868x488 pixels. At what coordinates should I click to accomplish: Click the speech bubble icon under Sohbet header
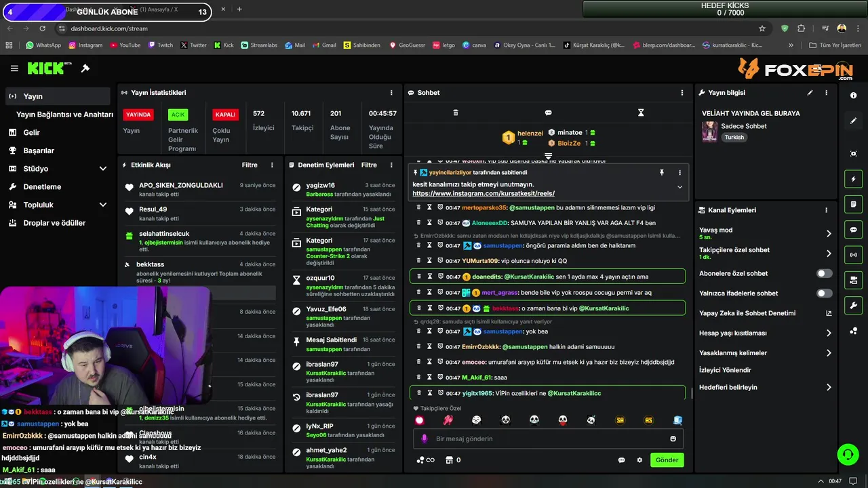tap(548, 113)
